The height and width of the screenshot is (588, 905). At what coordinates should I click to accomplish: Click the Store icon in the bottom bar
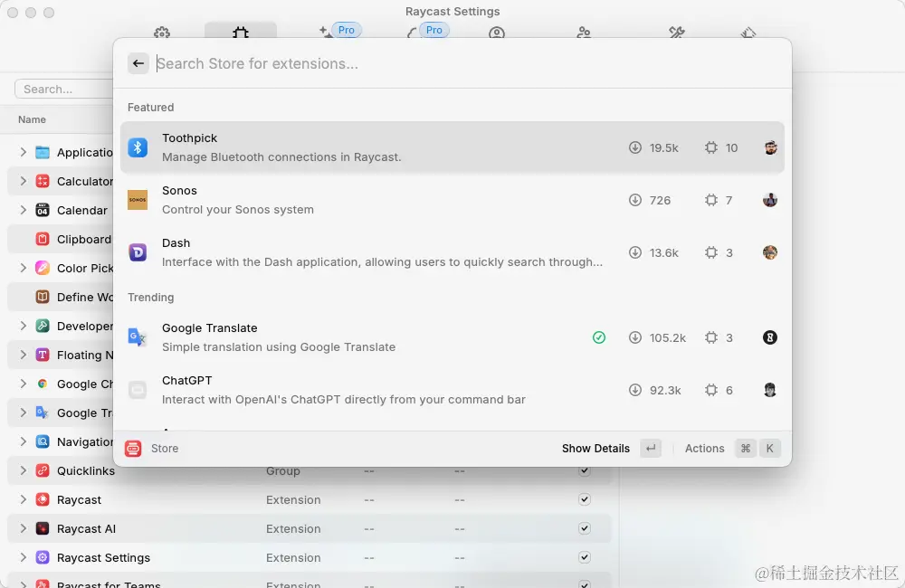pyautogui.click(x=133, y=449)
